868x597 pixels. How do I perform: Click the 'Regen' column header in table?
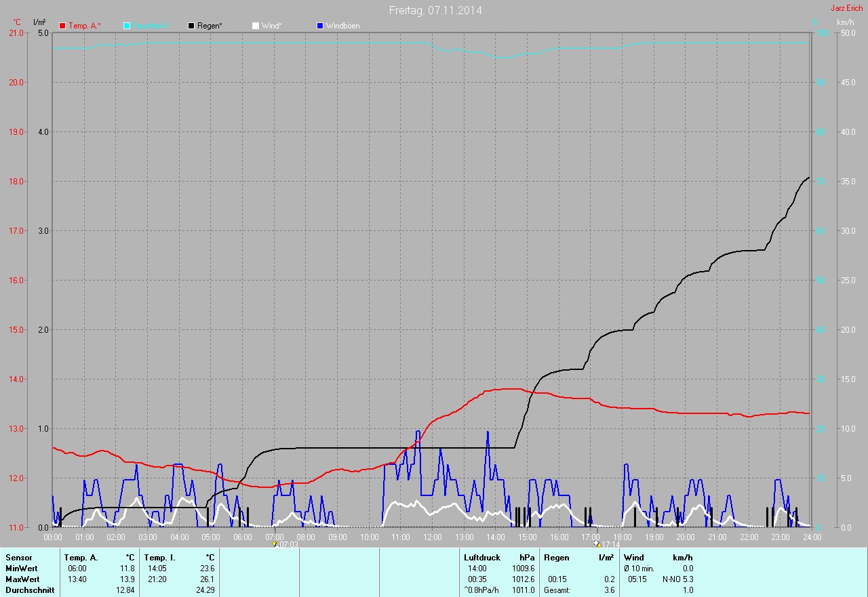pos(555,557)
